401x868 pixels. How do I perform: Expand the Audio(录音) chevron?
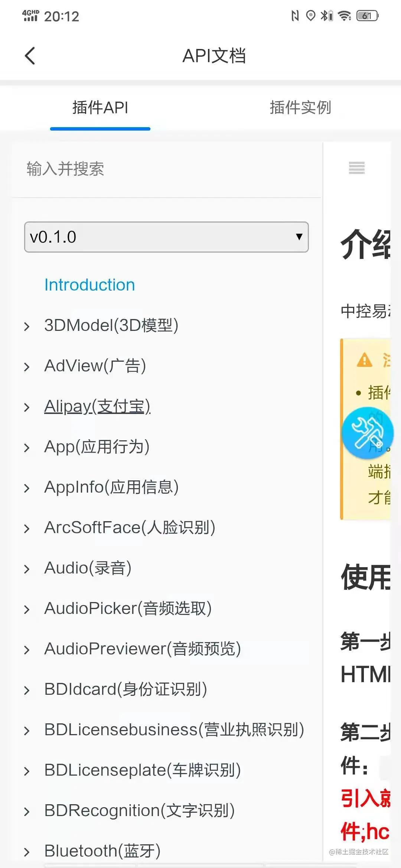(27, 569)
